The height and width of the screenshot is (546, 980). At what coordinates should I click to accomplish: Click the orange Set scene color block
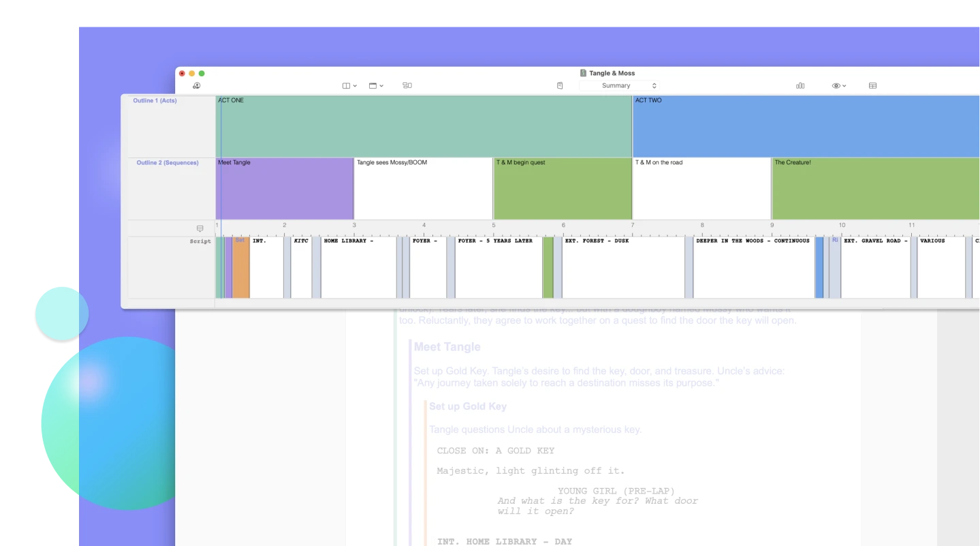pyautogui.click(x=240, y=267)
